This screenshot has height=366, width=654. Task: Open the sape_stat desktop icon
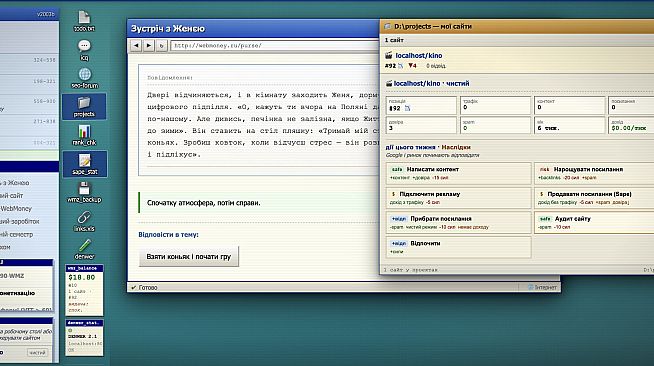pyautogui.click(x=84, y=164)
